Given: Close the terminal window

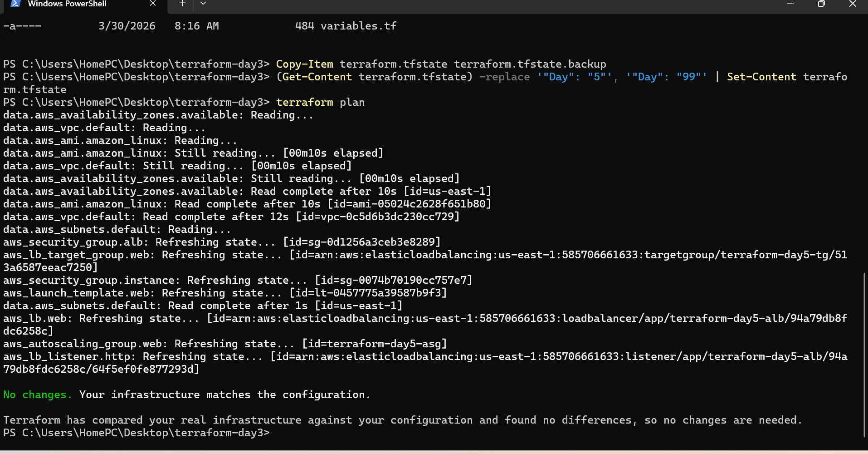Looking at the screenshot, I should 853,4.
